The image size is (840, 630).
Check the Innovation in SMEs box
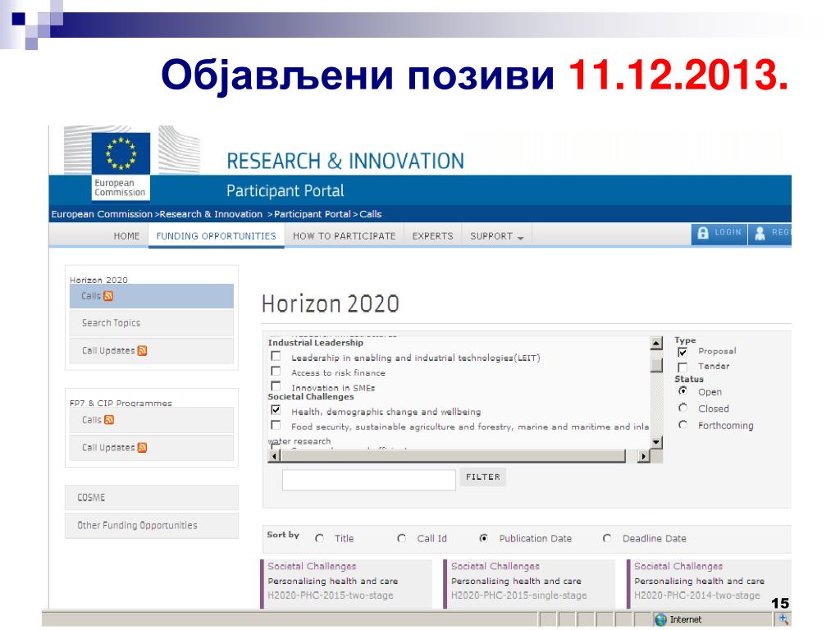pyautogui.click(x=276, y=386)
